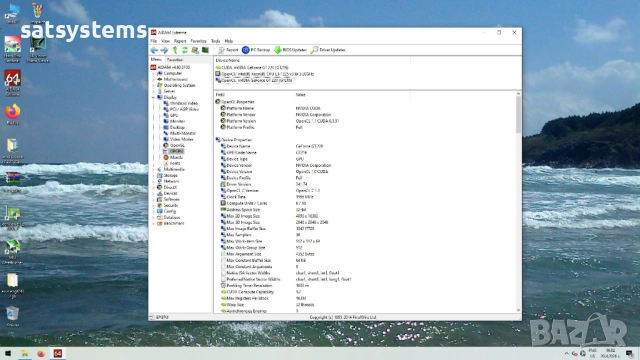640x360 pixels.
Task: Click the Value column header
Action: pos(300,95)
